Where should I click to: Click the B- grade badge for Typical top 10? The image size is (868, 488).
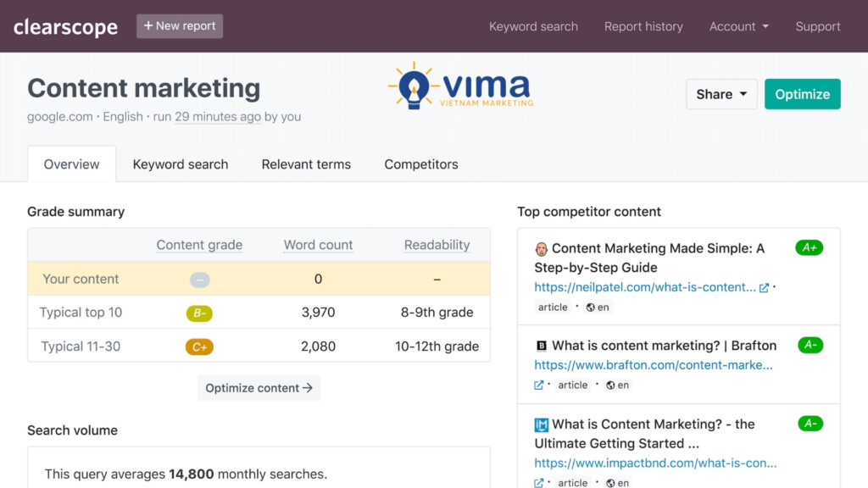click(x=199, y=313)
